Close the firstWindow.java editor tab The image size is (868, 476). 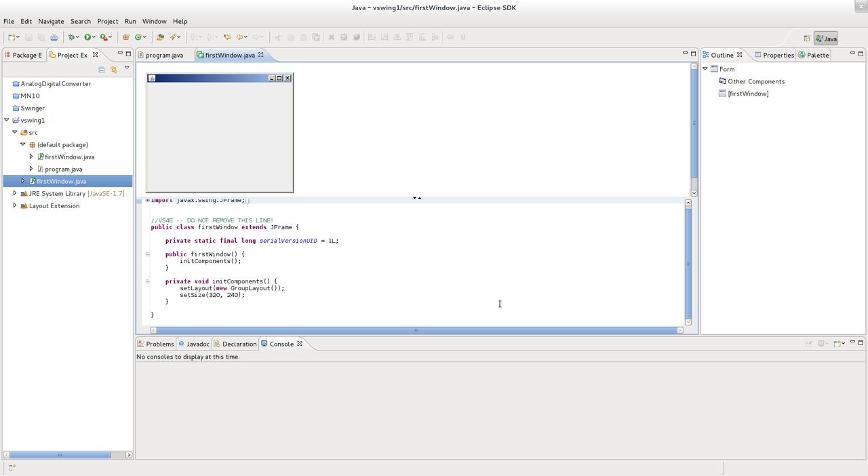261,55
